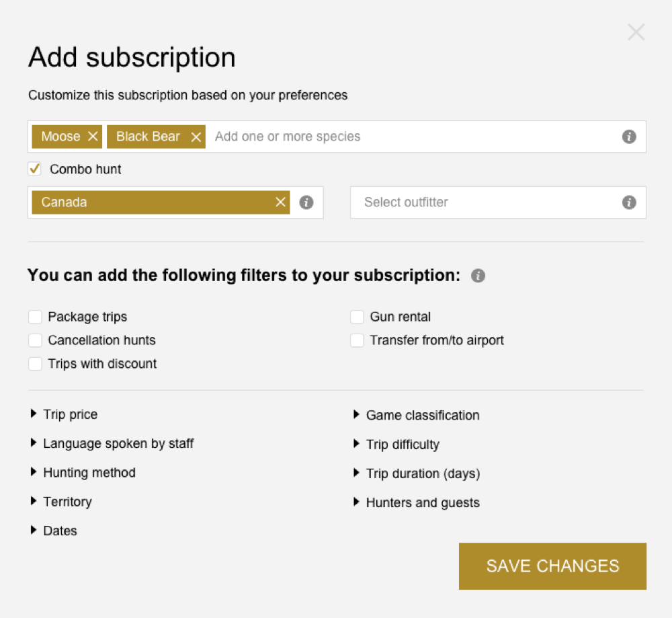
Task: Click info icon in species field
Action: pyautogui.click(x=629, y=137)
